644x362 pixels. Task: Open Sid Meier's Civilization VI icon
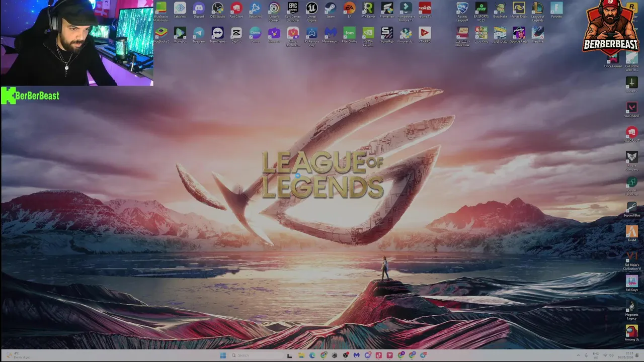[632, 260]
